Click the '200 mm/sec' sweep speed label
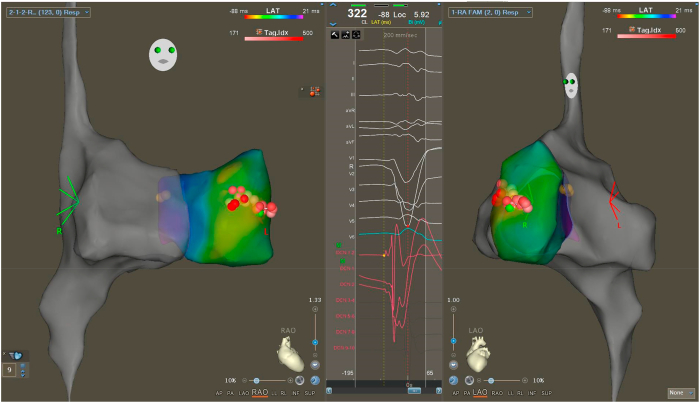Viewport: 700px width, 403px height. point(400,35)
